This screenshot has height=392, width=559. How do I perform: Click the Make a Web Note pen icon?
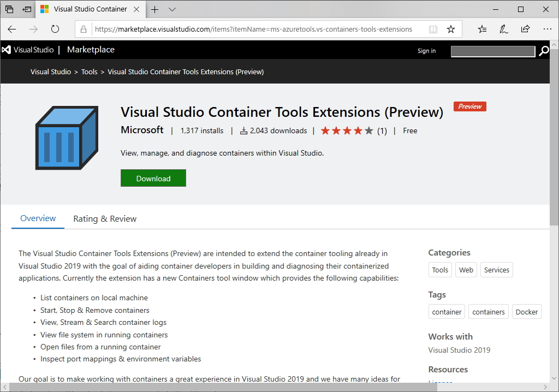[503, 29]
